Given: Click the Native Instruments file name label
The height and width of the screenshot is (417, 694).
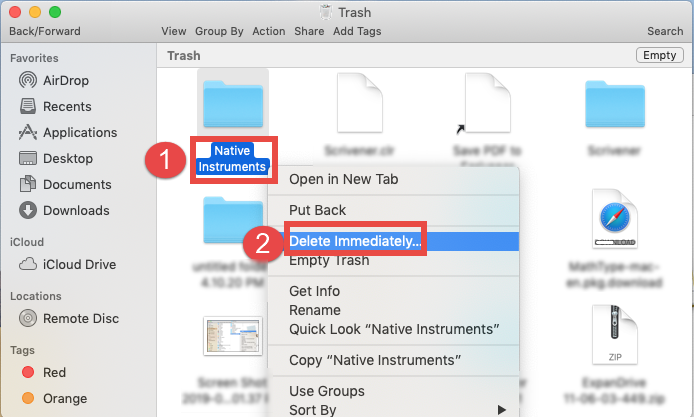Looking at the screenshot, I should (x=232, y=158).
